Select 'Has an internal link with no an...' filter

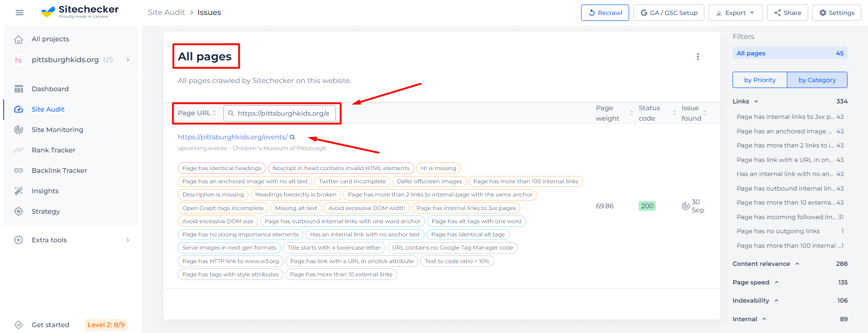[x=790, y=174]
